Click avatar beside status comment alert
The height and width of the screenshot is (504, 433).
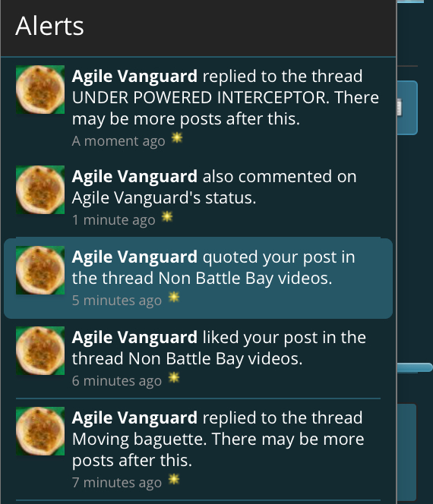[40, 190]
